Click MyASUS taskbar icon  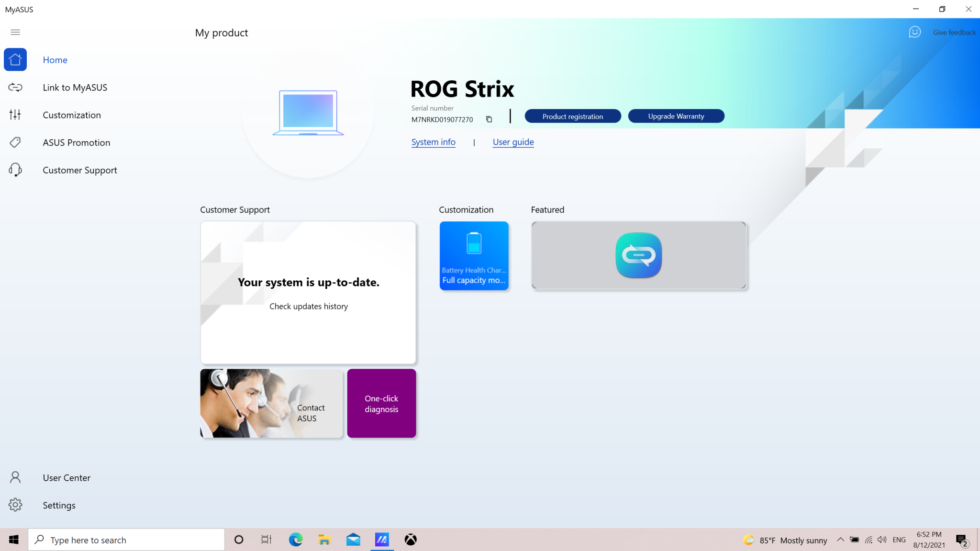(x=382, y=540)
